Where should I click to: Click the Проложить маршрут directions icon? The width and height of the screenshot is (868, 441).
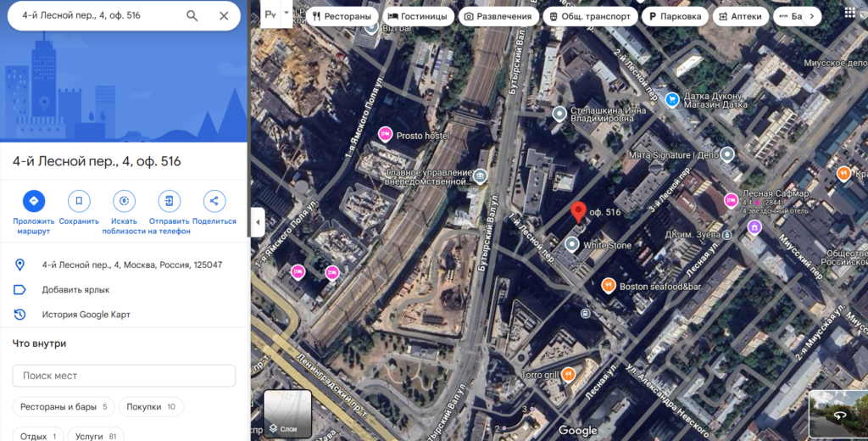(x=34, y=201)
